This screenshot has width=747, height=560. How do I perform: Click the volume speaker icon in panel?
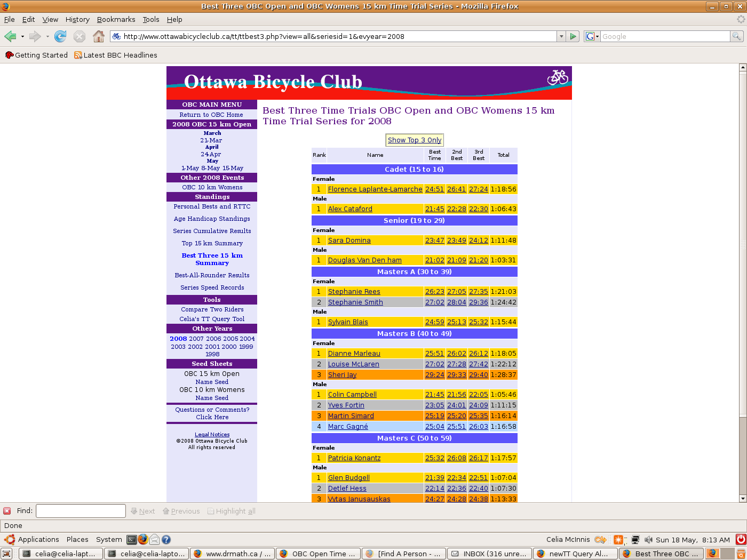click(x=648, y=540)
